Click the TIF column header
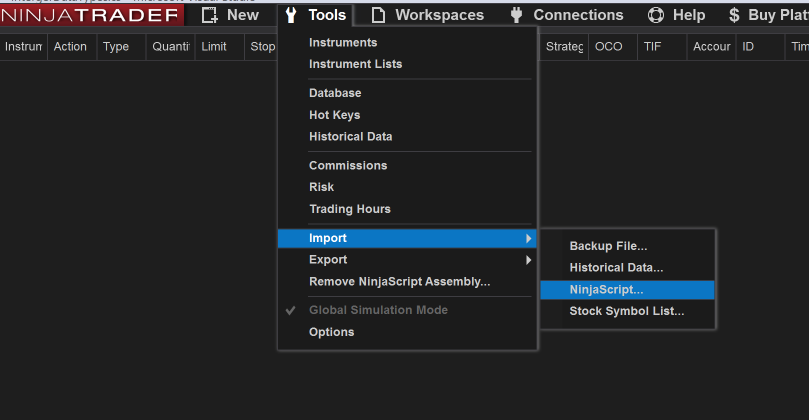 (662, 46)
